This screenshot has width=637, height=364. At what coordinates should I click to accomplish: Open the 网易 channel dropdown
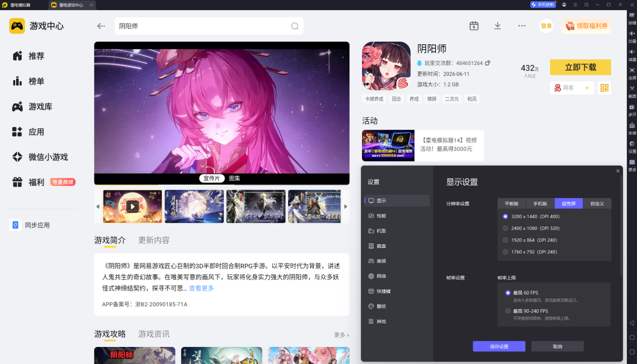pos(572,88)
